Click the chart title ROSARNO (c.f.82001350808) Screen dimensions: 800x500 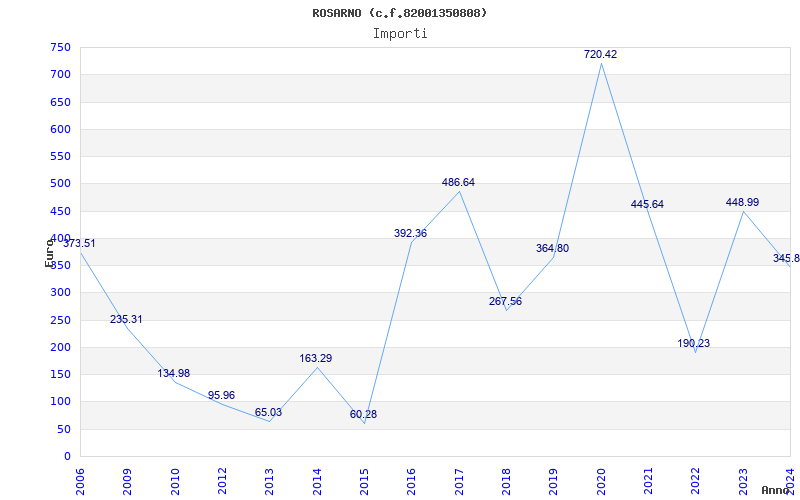pos(399,13)
